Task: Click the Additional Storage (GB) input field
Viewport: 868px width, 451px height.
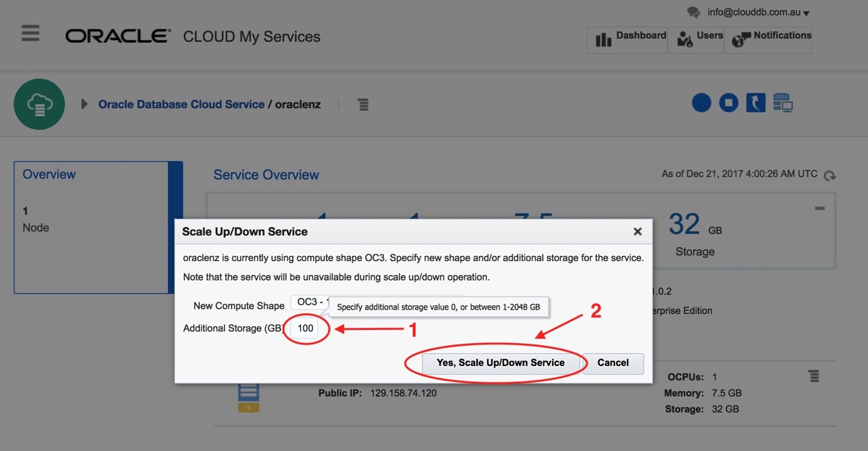Action: click(305, 328)
